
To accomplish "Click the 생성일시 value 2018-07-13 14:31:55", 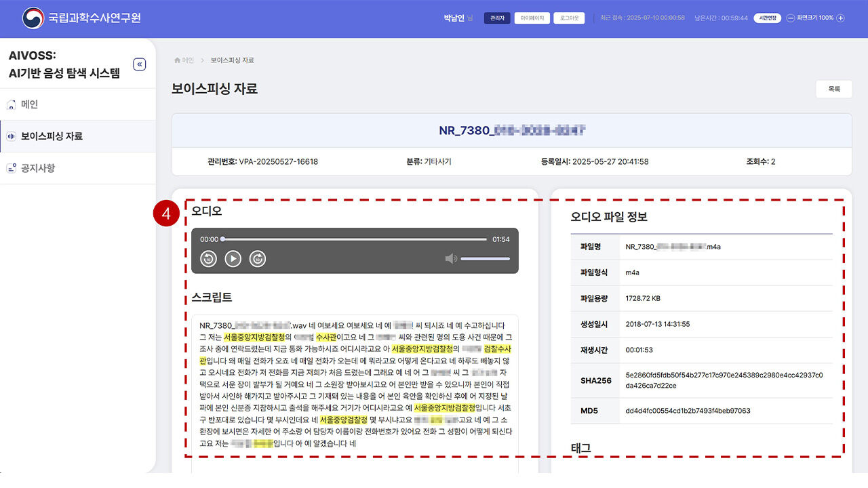I will pos(658,324).
